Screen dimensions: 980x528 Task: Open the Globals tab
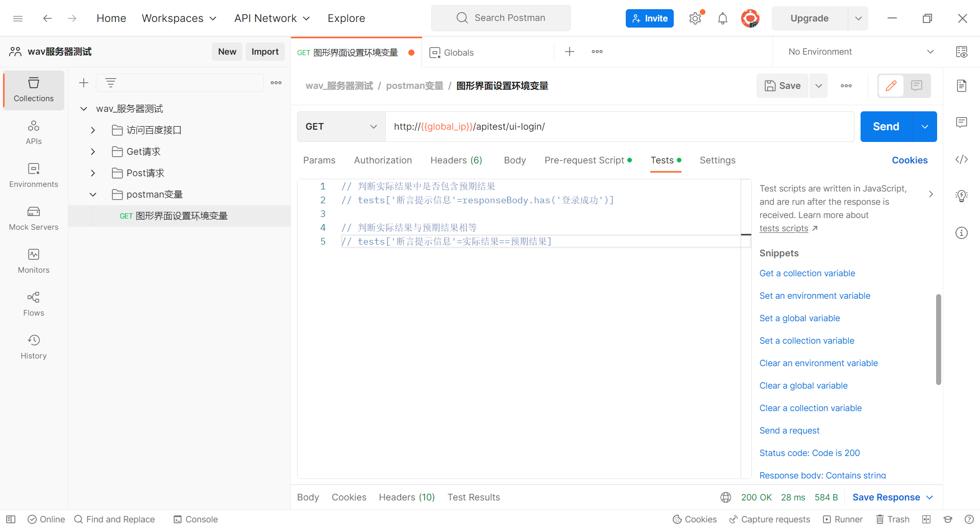[x=459, y=53]
